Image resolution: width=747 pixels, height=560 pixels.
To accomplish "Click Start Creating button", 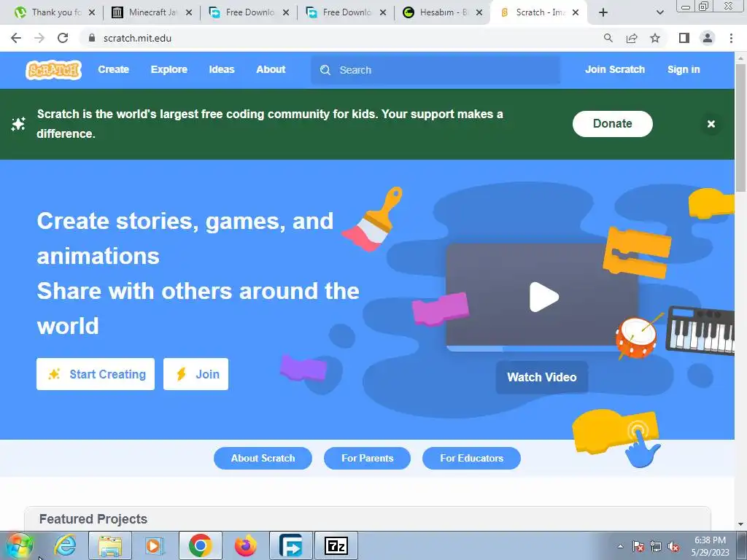I will tap(96, 374).
